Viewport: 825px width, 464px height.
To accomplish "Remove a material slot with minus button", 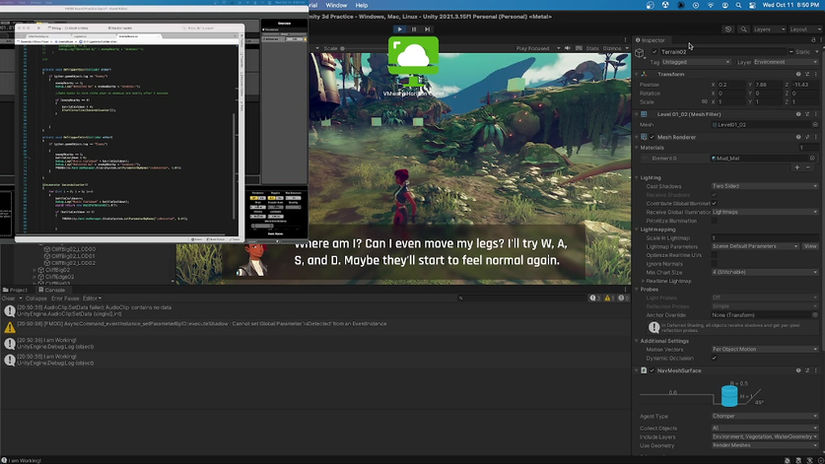I will (809, 167).
